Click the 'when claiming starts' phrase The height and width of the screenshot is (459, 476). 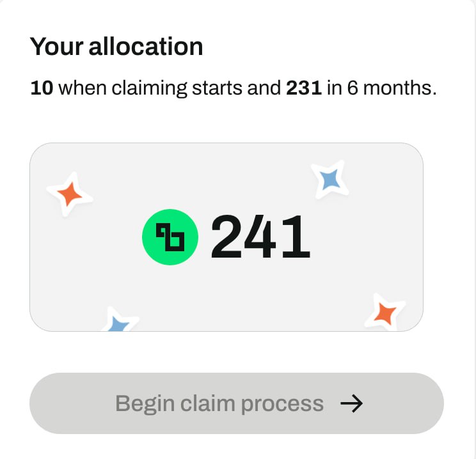(151, 89)
